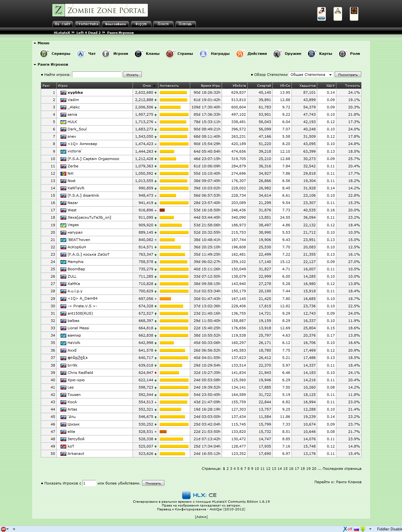
Task: Open the Оружие weapons icon
Action: pyautogui.click(x=277, y=54)
